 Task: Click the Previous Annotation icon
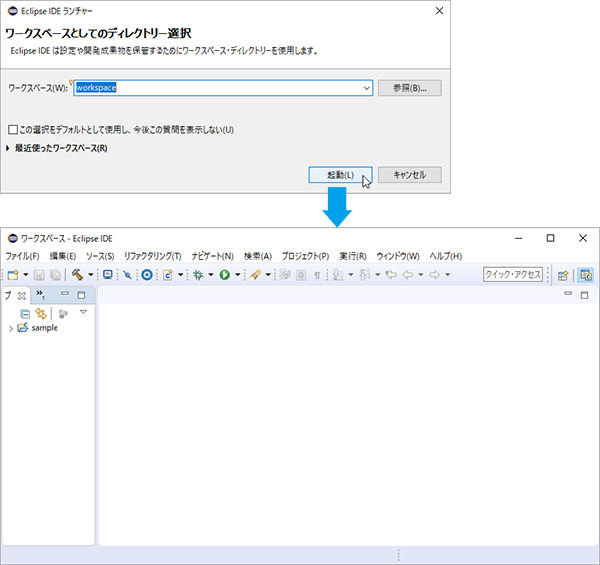tap(364, 275)
